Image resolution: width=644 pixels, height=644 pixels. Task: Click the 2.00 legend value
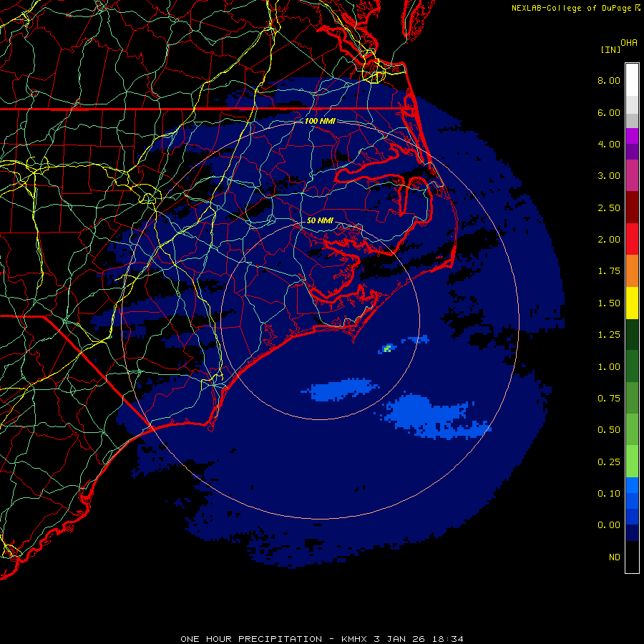(609, 240)
